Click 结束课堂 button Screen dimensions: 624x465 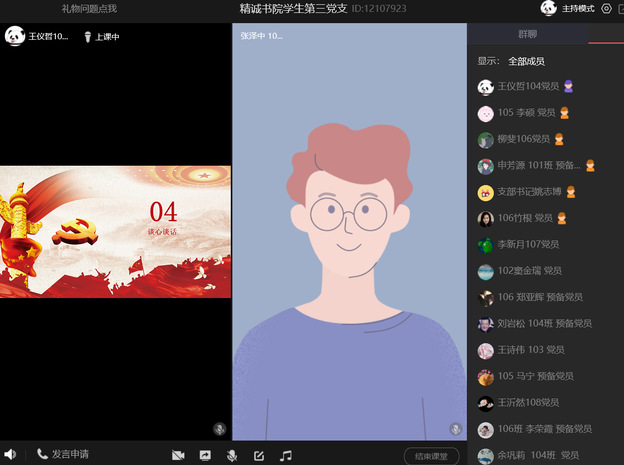[431, 456]
